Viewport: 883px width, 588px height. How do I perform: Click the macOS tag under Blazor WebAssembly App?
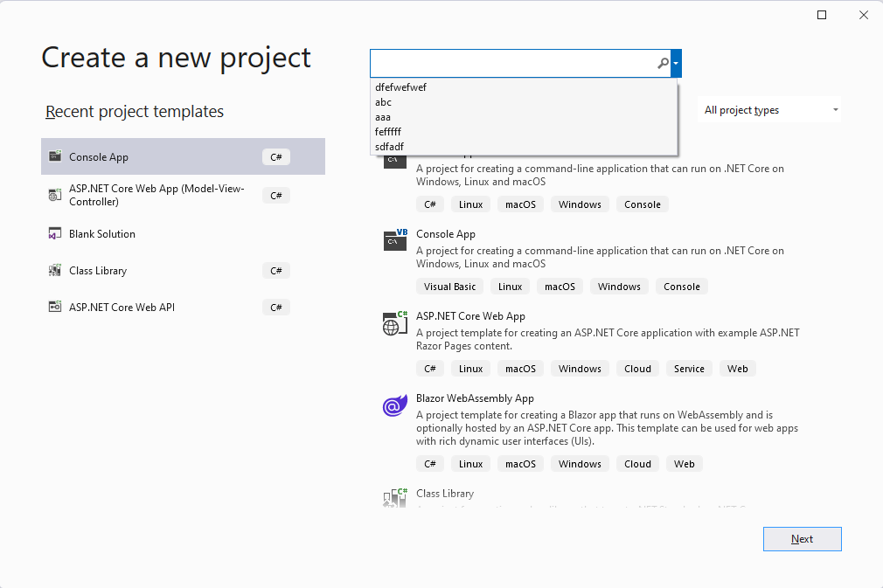(520, 464)
